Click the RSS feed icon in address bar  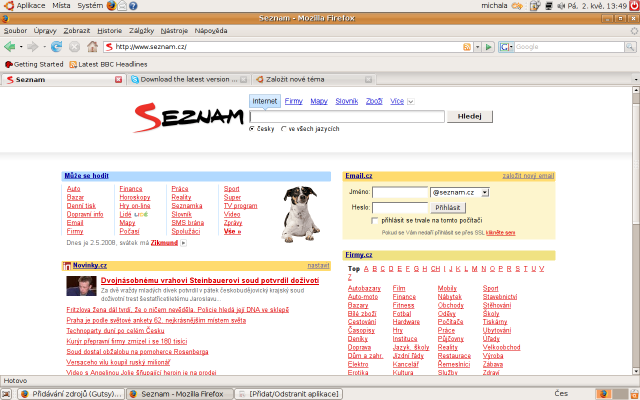[467, 47]
